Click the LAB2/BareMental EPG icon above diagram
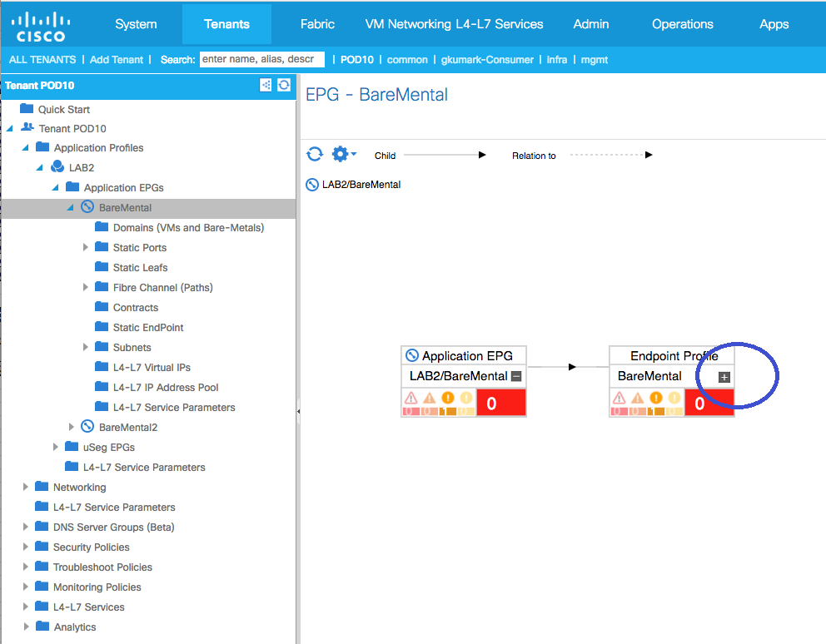This screenshot has width=826, height=644. pos(312,185)
